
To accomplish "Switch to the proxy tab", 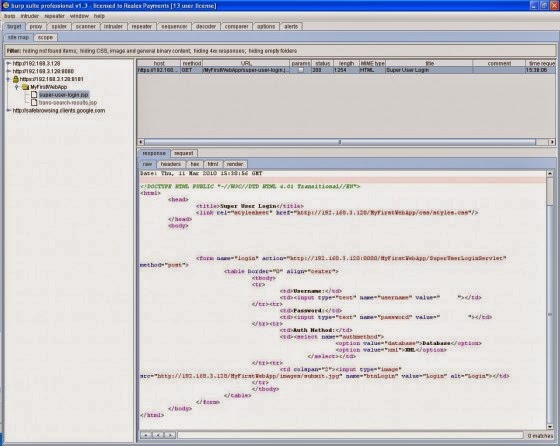I will [36, 26].
